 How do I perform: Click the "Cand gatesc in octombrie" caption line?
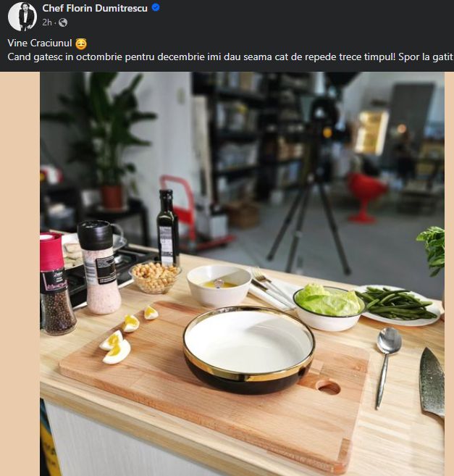[x=230, y=57]
